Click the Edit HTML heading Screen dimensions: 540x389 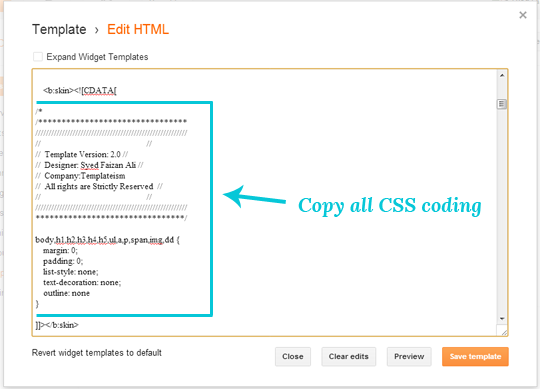pyautogui.click(x=138, y=30)
